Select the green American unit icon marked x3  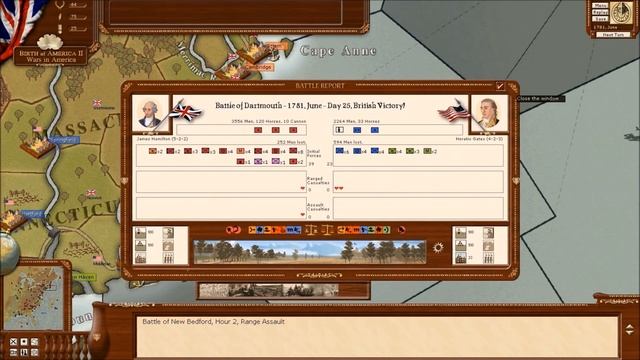410,151
